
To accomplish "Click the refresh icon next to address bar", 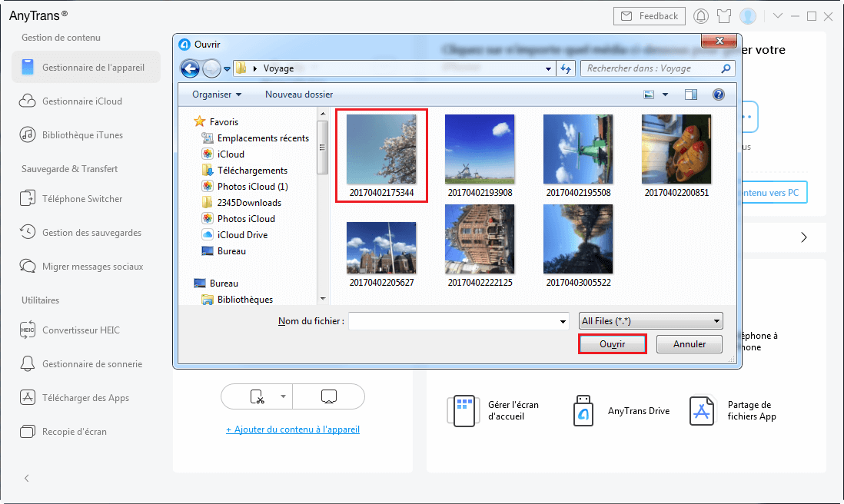I will (x=566, y=68).
